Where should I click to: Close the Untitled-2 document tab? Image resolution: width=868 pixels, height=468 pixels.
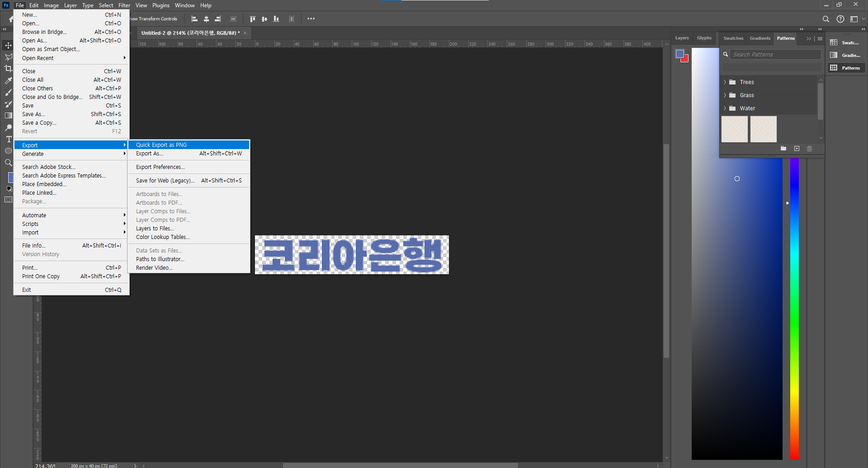tap(245, 33)
